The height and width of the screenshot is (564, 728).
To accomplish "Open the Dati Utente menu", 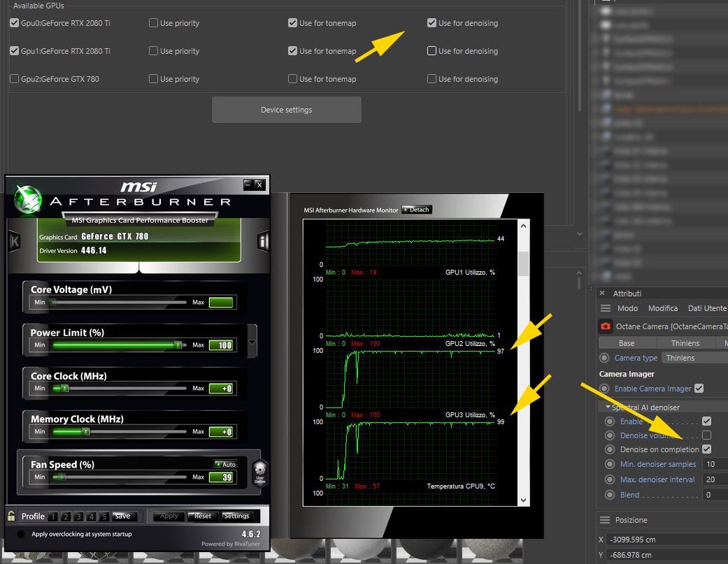I will tap(707, 308).
